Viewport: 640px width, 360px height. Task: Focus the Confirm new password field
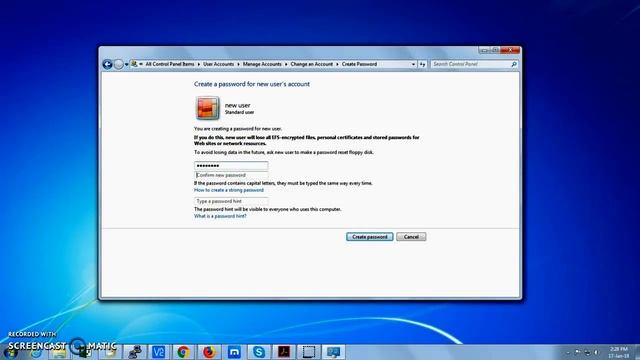click(x=231, y=175)
